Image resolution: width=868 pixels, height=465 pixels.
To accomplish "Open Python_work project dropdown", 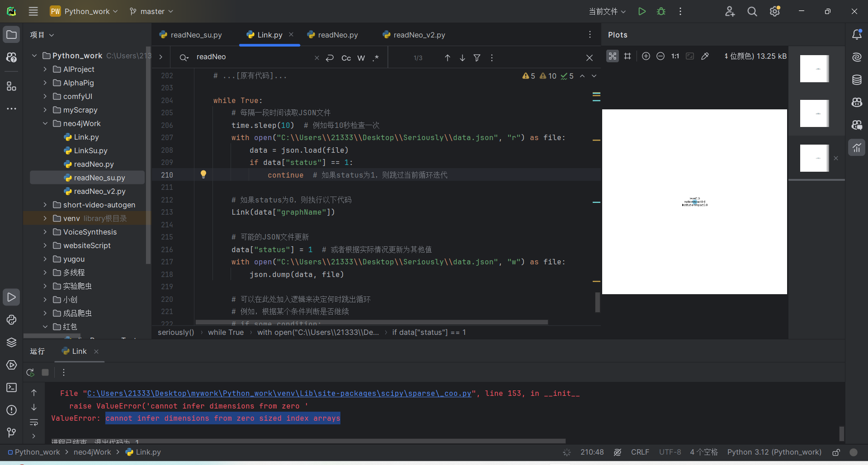I will coord(84,11).
